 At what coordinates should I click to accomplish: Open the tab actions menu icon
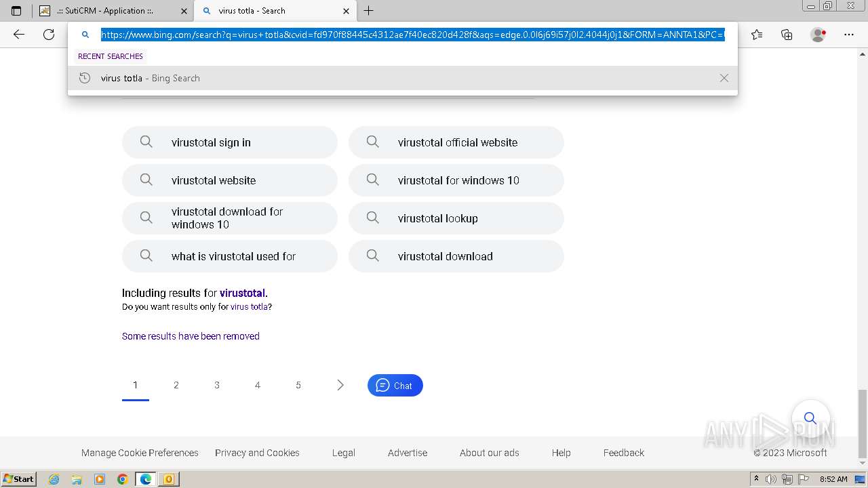(x=16, y=11)
